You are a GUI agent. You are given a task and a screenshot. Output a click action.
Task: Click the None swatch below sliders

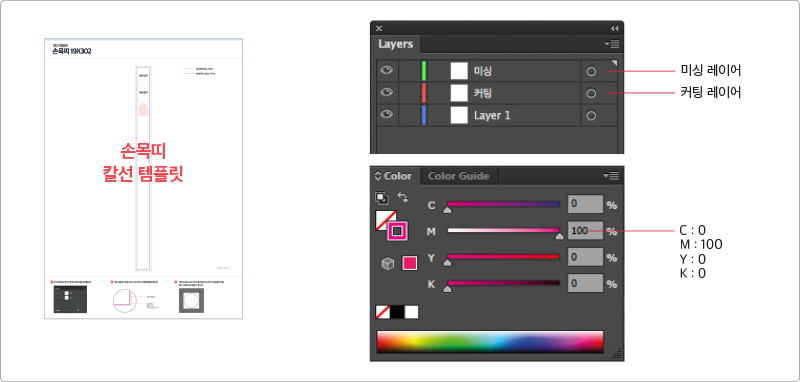point(383,312)
